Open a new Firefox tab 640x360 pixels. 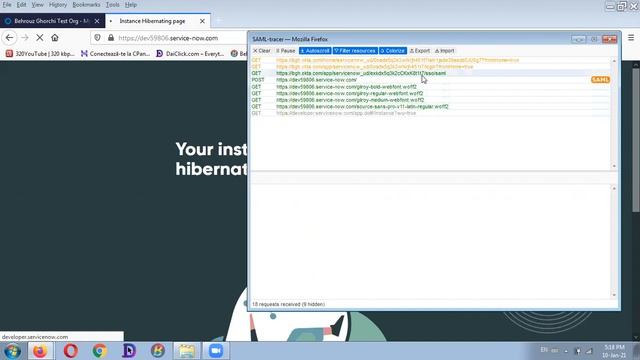click(218, 21)
